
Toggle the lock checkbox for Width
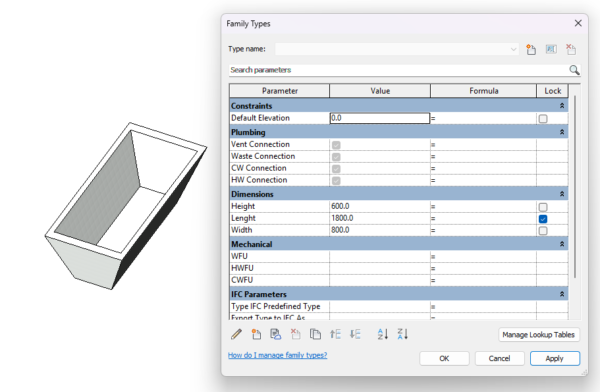pyautogui.click(x=543, y=231)
